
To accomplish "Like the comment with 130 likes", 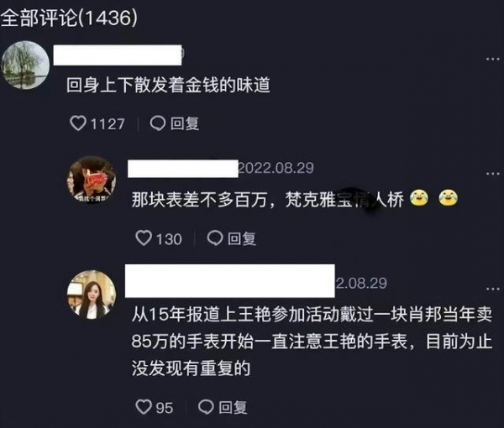I will tap(144, 238).
